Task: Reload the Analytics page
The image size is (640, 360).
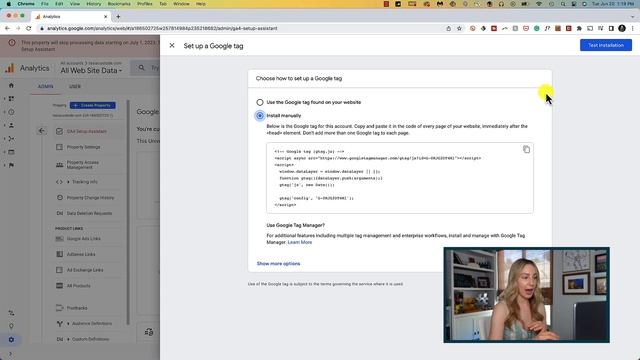Action: click(x=29, y=28)
